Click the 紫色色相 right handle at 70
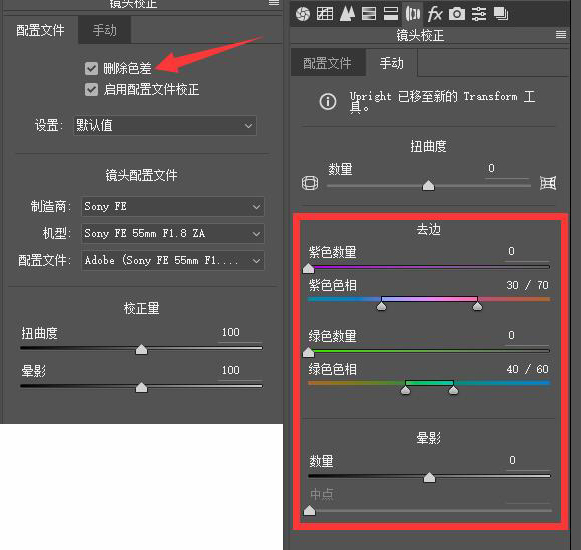Viewport: 581px width, 550px height. click(x=477, y=306)
